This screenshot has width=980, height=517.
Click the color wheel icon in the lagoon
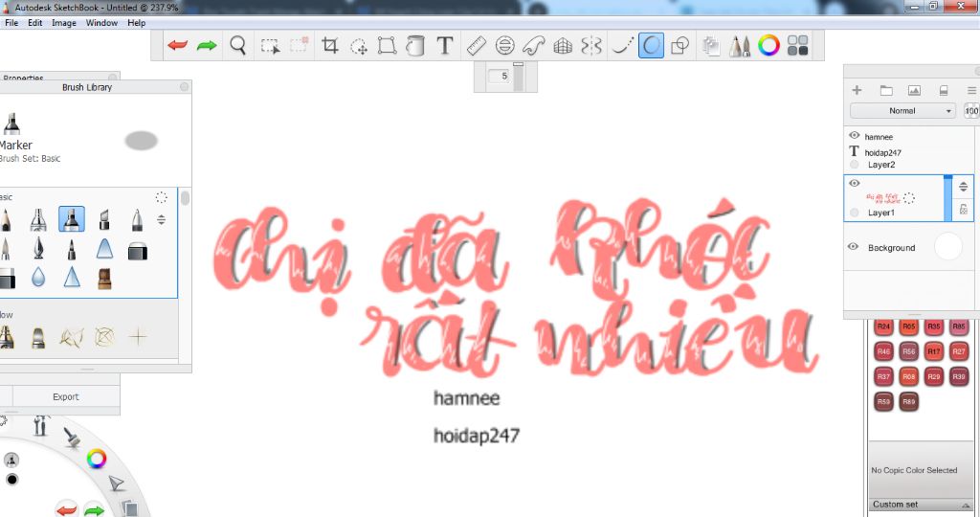(97, 459)
